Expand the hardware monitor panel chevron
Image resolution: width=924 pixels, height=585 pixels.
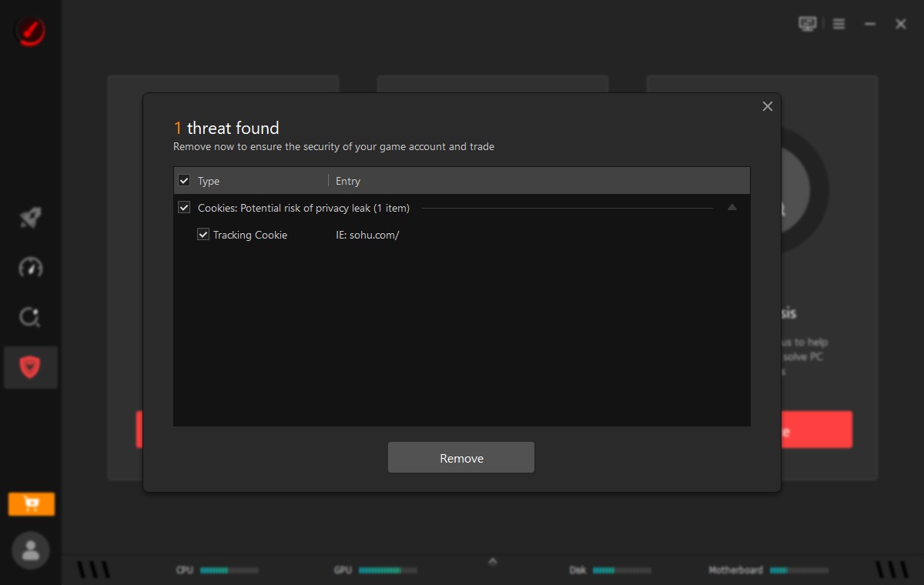[493, 561]
